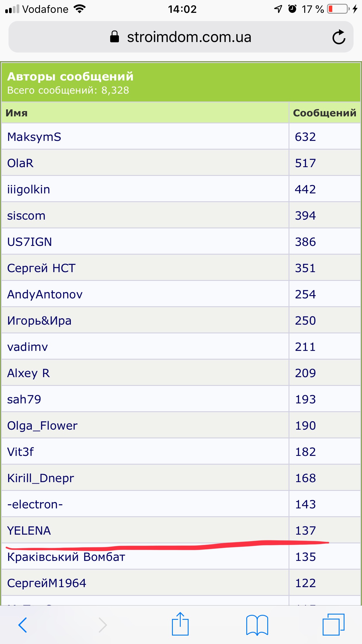Tap the US7IGN username

pyautogui.click(x=29, y=242)
